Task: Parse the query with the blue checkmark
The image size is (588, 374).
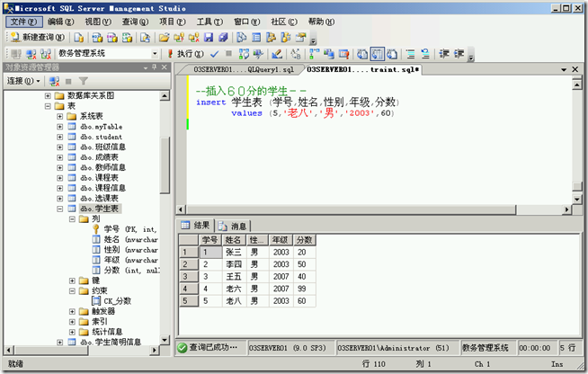Action: (x=214, y=54)
